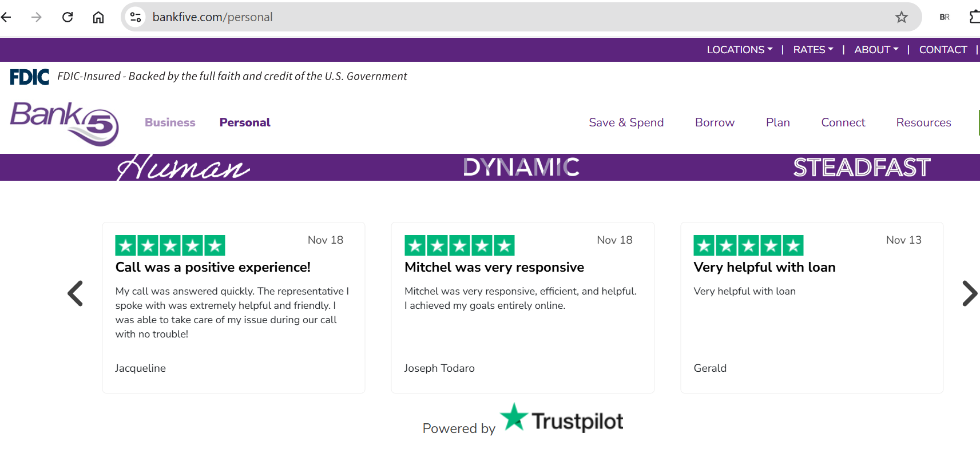Click the Contact link
This screenshot has height=469, width=980.
[943, 50]
